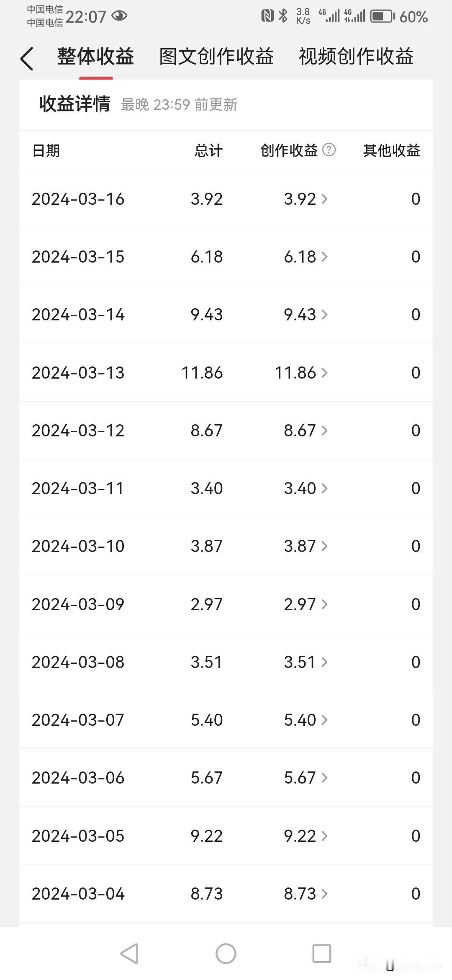The image size is (452, 980).
Task: Open the 2024-03-14 earnings row
Action: pyautogui.click(x=226, y=315)
